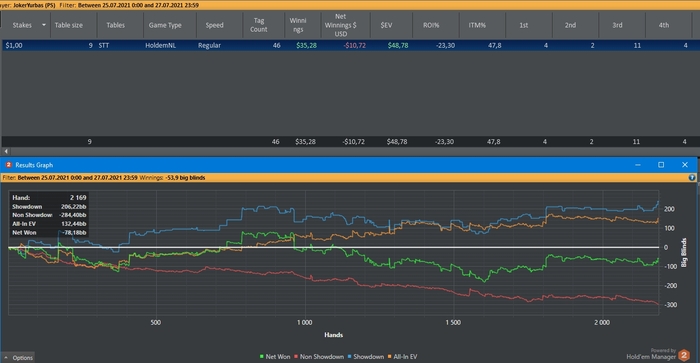
Task: Click the All-In EV 132,44bb tooltip value
Action: point(74,224)
